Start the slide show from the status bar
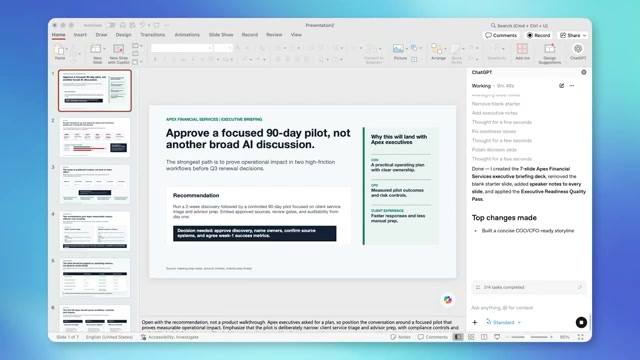This screenshot has width=640, height=360. (497, 337)
